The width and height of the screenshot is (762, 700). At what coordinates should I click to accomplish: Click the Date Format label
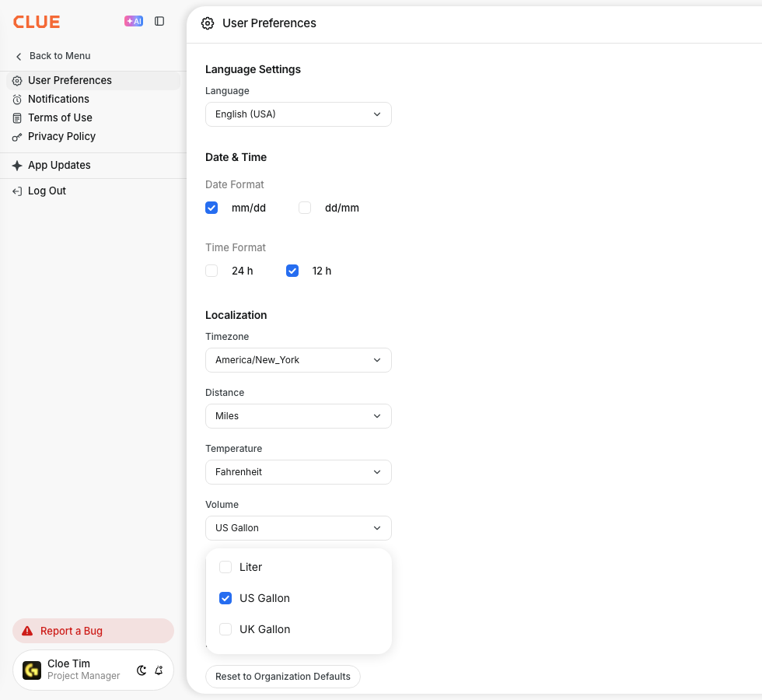point(234,185)
